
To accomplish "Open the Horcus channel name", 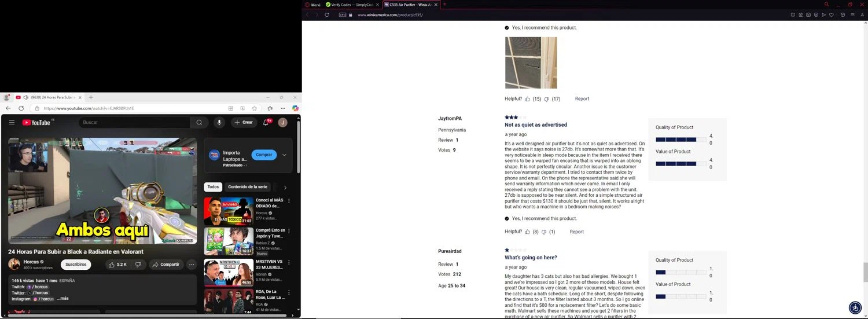I will (31, 262).
